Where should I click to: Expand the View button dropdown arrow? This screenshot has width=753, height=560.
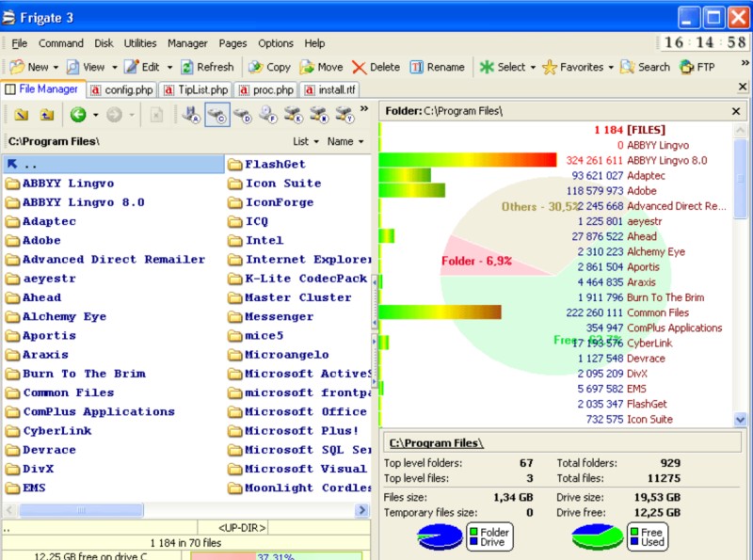pos(114,67)
